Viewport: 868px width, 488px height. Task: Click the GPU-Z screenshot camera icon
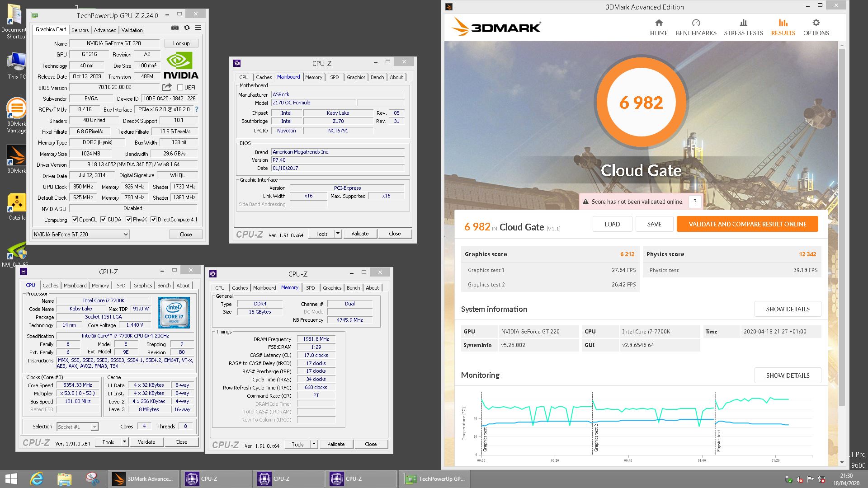point(175,28)
